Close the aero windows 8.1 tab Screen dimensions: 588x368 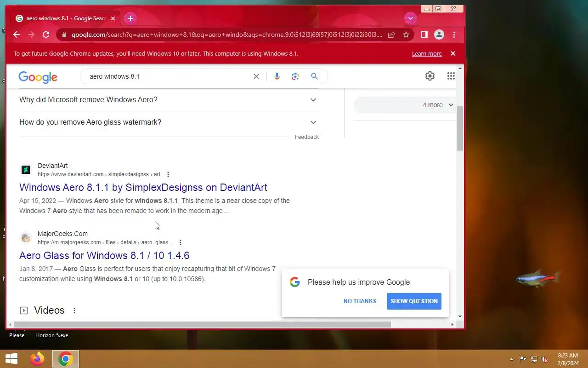tap(113, 18)
